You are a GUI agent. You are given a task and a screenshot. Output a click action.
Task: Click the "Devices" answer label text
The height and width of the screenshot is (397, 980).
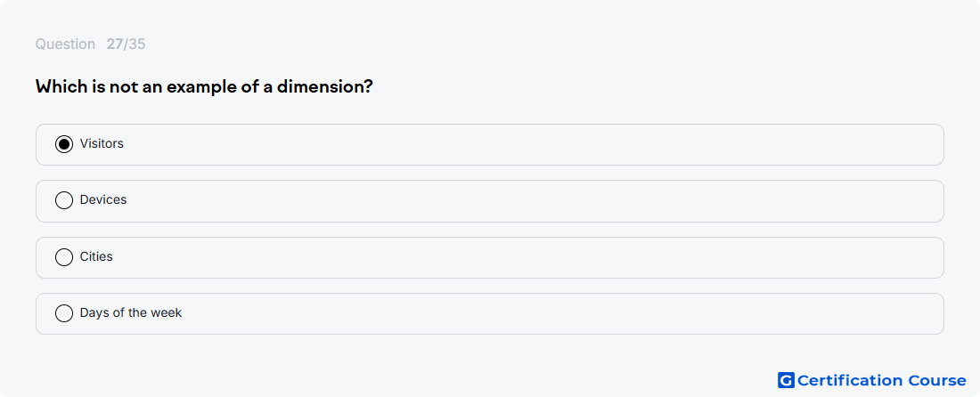103,199
